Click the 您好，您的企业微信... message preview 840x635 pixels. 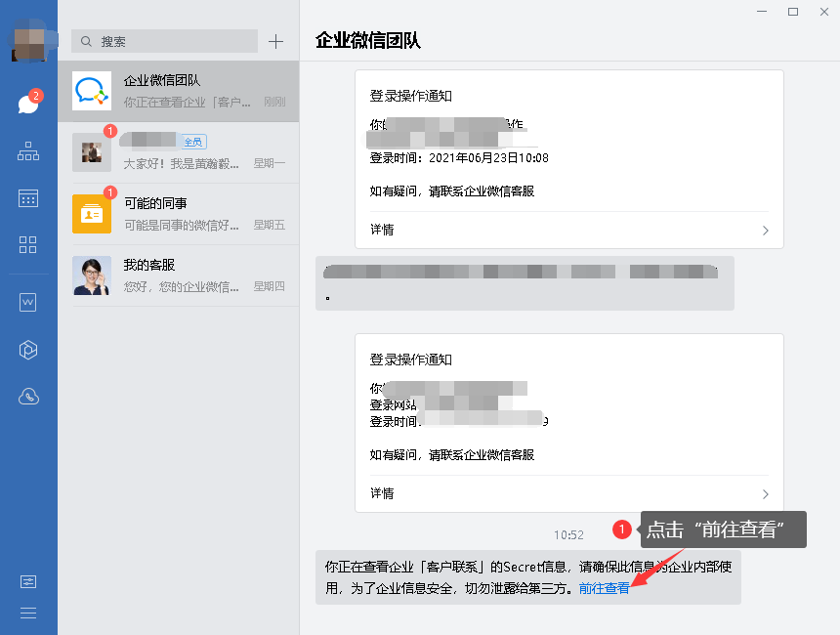[181, 287]
